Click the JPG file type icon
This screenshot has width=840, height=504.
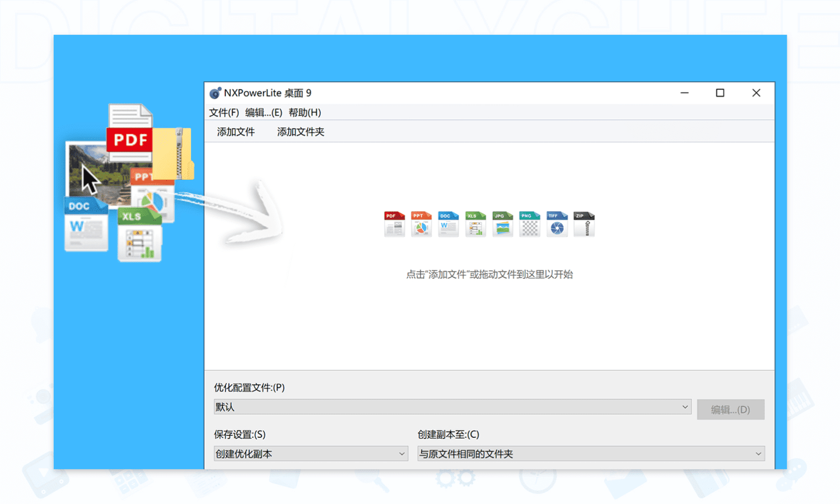pyautogui.click(x=502, y=224)
